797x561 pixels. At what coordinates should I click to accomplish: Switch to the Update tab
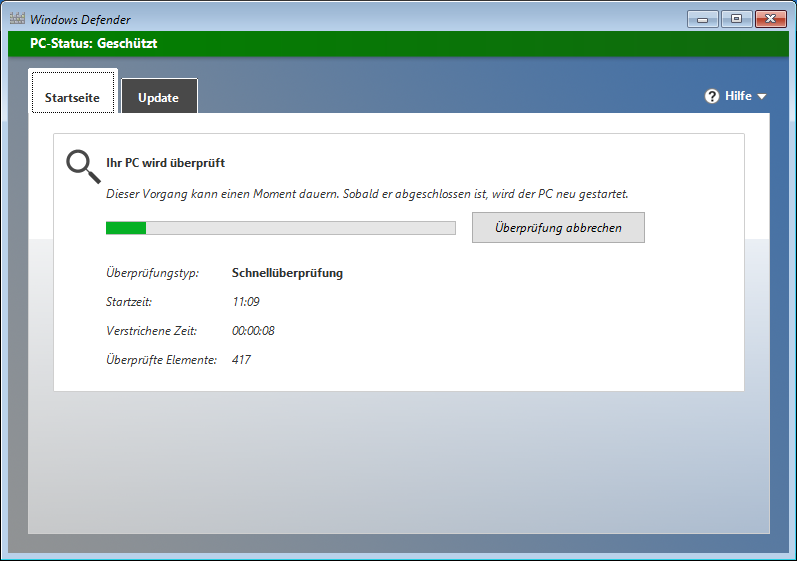click(159, 97)
